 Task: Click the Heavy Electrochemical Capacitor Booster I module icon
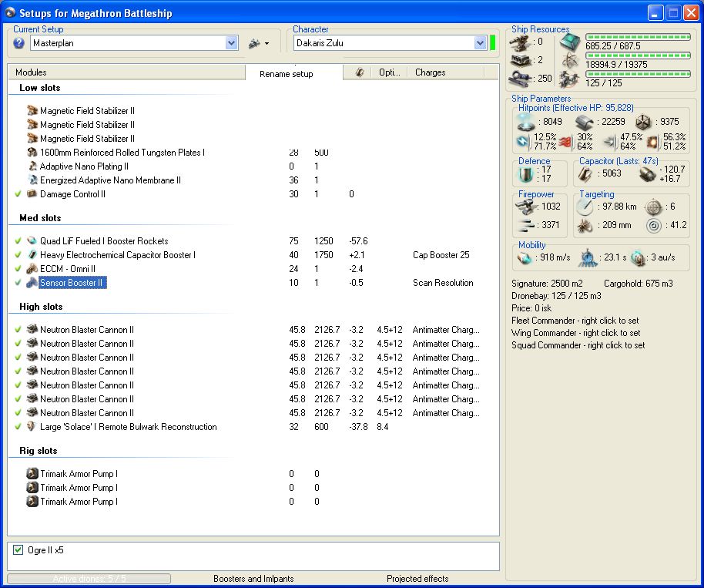pyautogui.click(x=32, y=254)
